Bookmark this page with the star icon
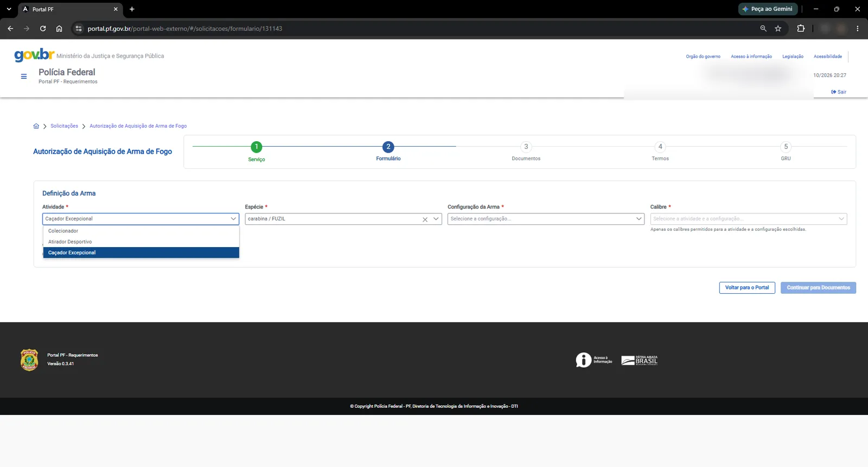The height and width of the screenshot is (467, 868). click(x=778, y=28)
